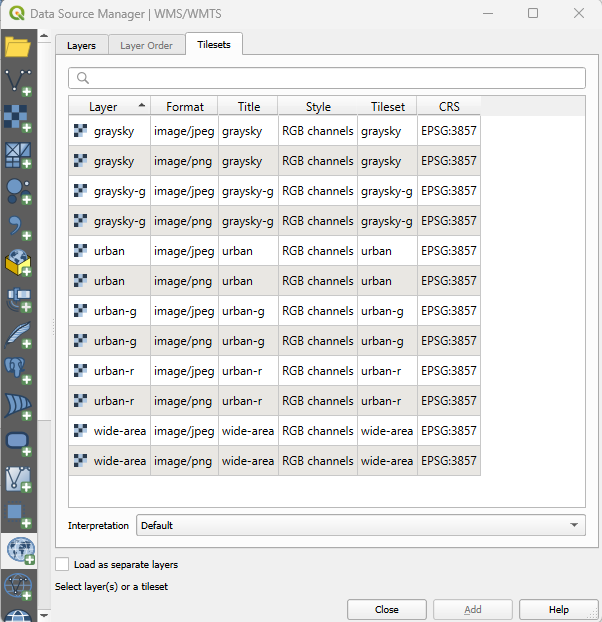Open the Virtual Layer source icon
This screenshot has height=622, width=602.
click(x=17, y=478)
